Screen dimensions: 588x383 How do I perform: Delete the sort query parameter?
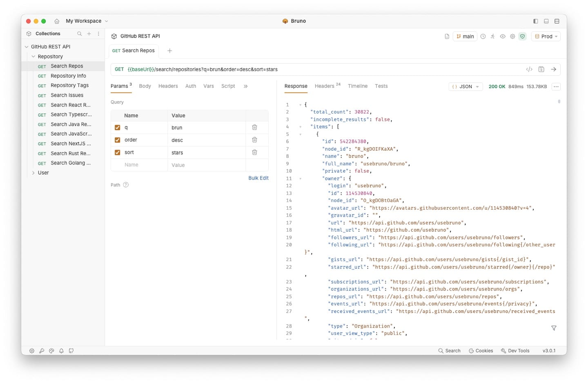tap(254, 152)
